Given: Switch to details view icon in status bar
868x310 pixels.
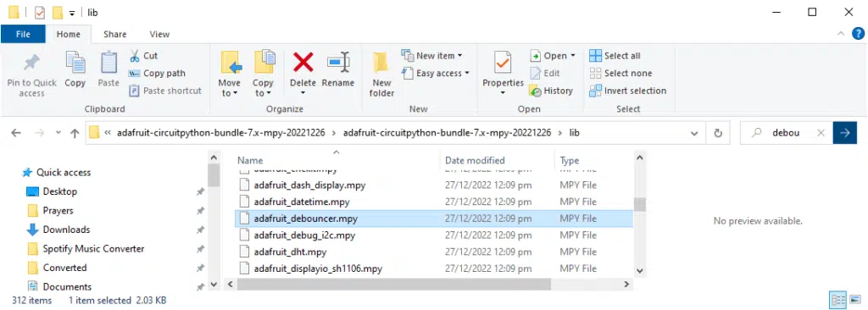Looking at the screenshot, I should click(x=837, y=300).
